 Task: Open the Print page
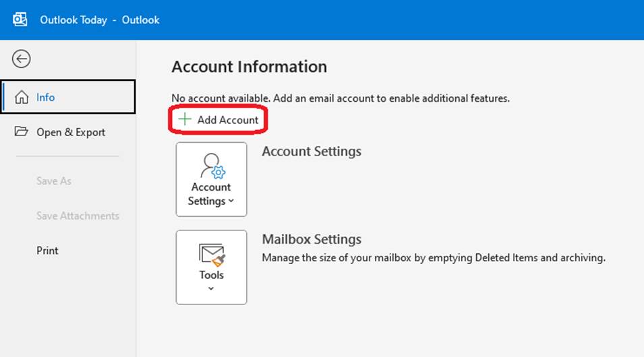point(47,251)
